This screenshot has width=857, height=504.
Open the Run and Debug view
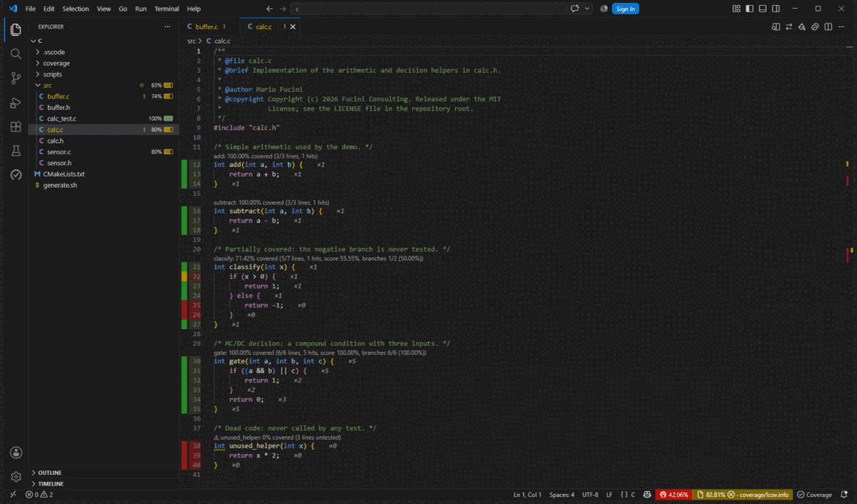pyautogui.click(x=16, y=103)
